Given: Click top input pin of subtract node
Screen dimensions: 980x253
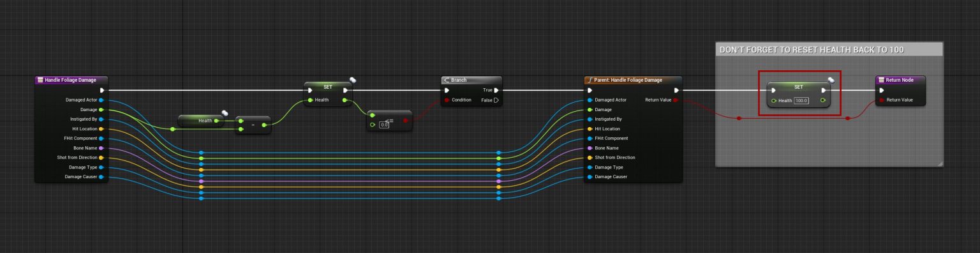Looking at the screenshot, I should tap(241, 120).
